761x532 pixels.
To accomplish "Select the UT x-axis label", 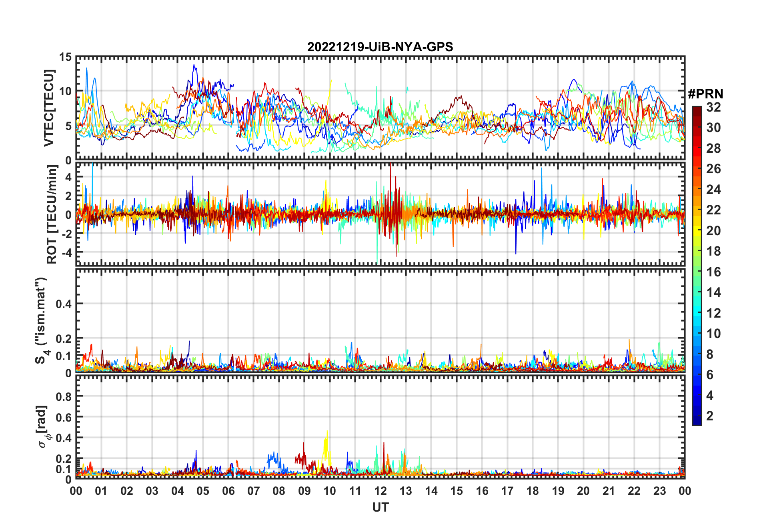I will pos(380,507).
